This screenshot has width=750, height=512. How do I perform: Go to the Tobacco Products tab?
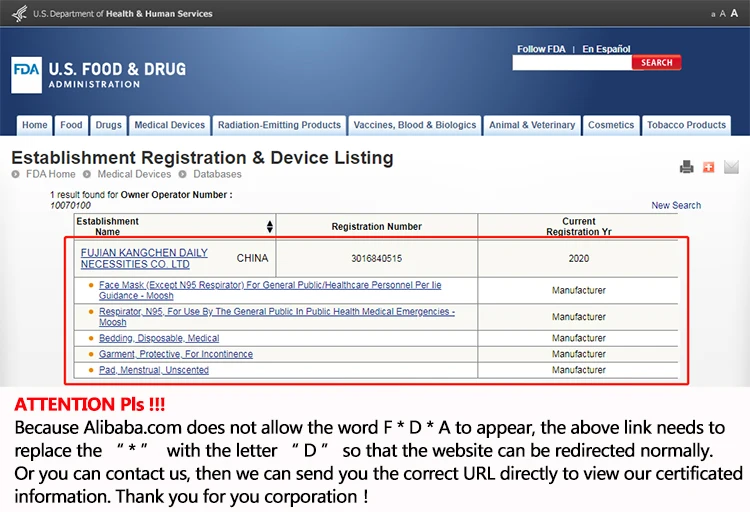[x=686, y=125]
